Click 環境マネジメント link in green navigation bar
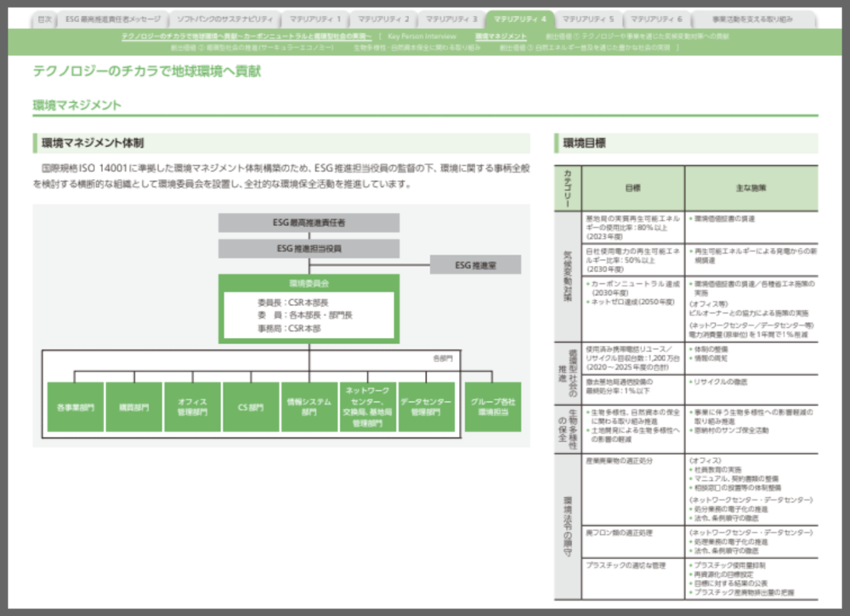The image size is (850, 616). point(501,37)
